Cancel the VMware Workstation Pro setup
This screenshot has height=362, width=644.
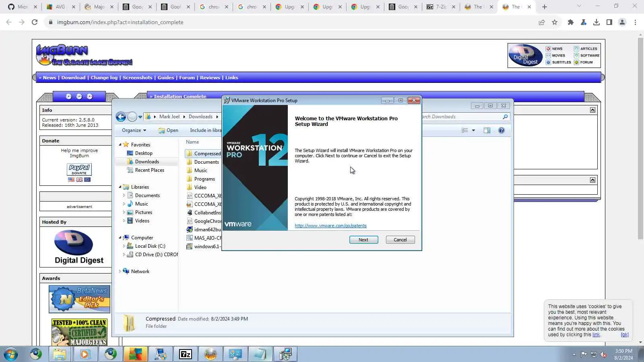click(x=400, y=240)
